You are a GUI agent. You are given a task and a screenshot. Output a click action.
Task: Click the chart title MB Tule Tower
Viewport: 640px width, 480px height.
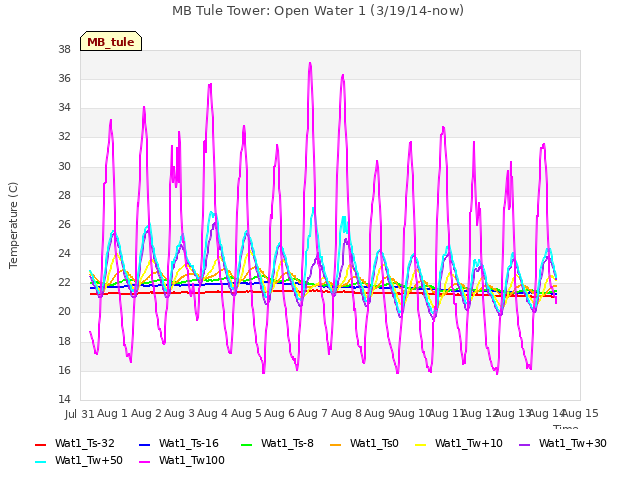coord(318,11)
